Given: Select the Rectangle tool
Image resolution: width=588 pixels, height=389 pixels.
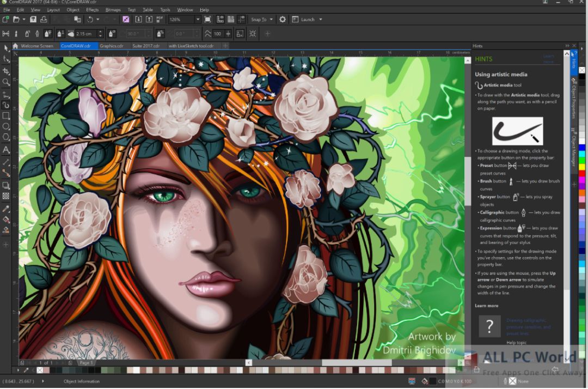Looking at the screenshot, I should [x=6, y=116].
